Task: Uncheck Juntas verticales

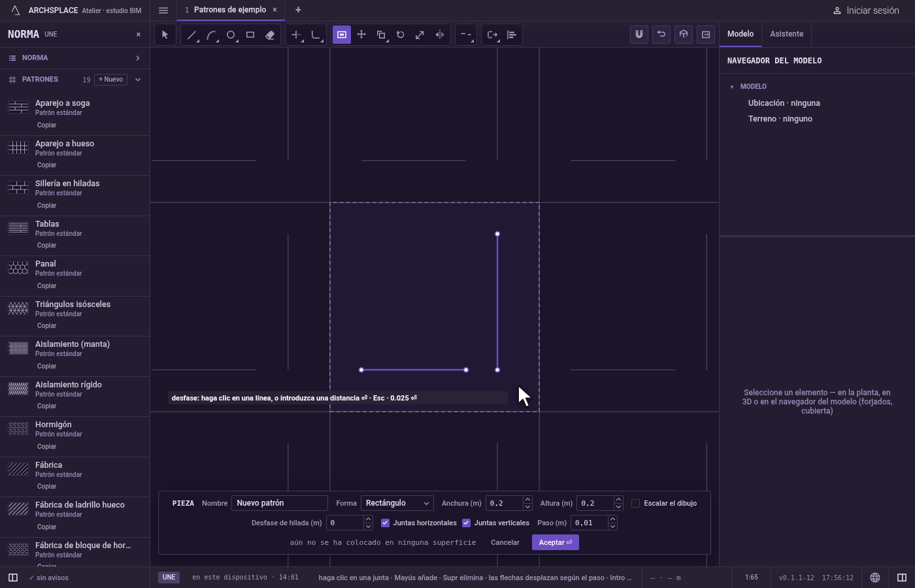Action: click(466, 523)
